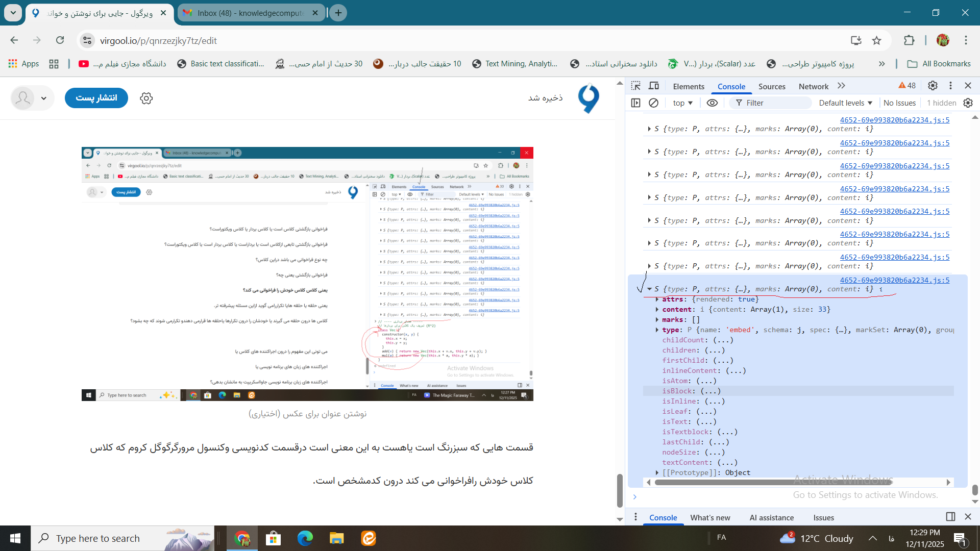Viewport: 980px width, 551px height.
Task: Open the 4652-69e993820b6a2234.js:5 source link
Action: [894, 120]
